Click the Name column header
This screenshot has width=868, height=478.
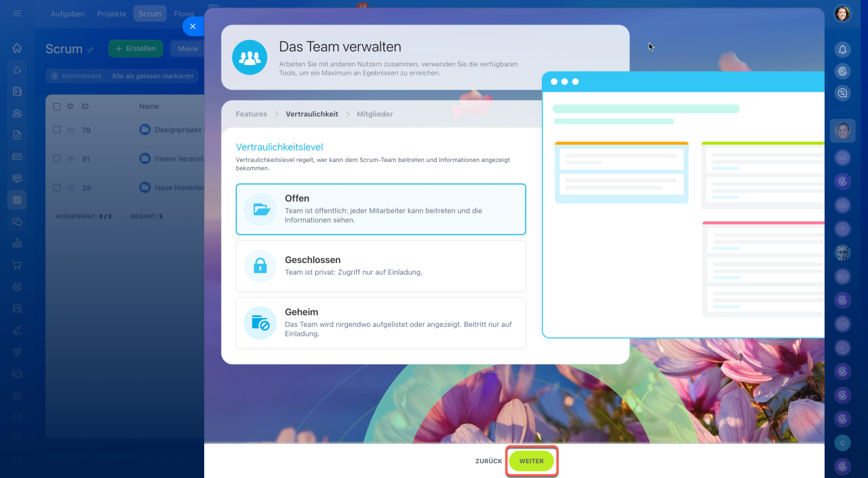pyautogui.click(x=149, y=106)
